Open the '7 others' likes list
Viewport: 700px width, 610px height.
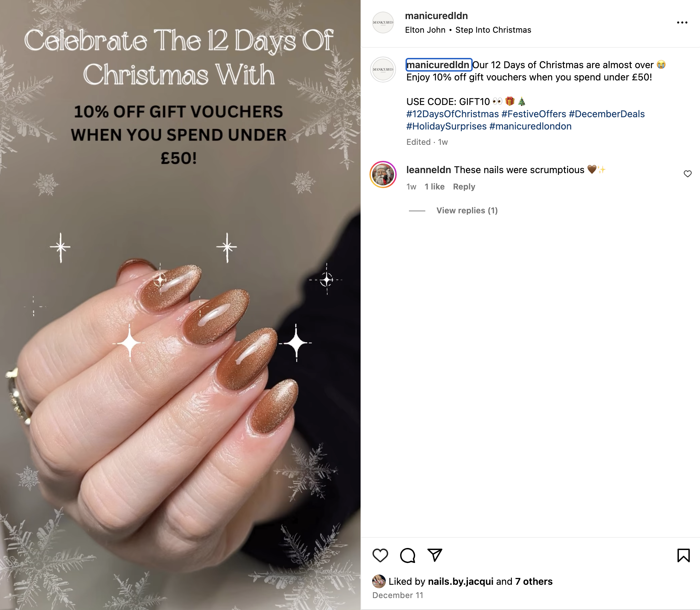tap(534, 581)
